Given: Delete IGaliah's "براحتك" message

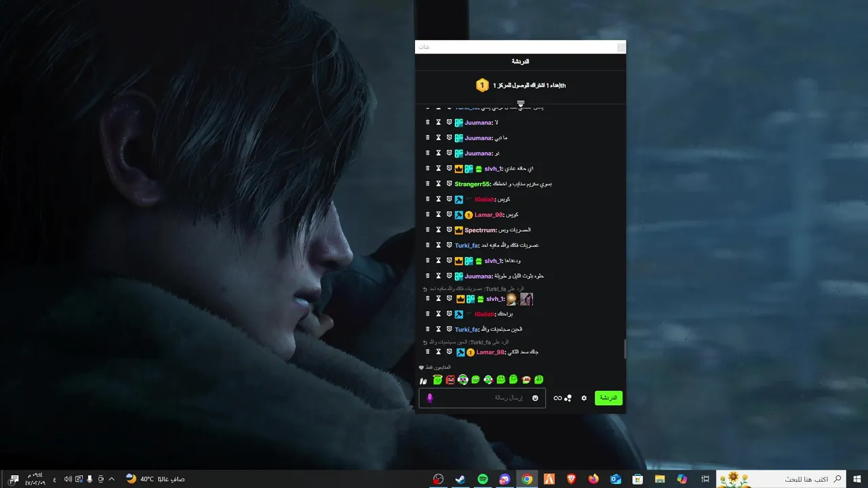Looking at the screenshot, I should tap(427, 314).
